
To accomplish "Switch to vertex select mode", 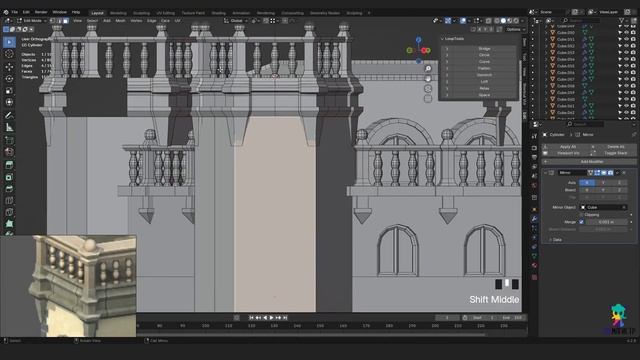I will coord(53,20).
